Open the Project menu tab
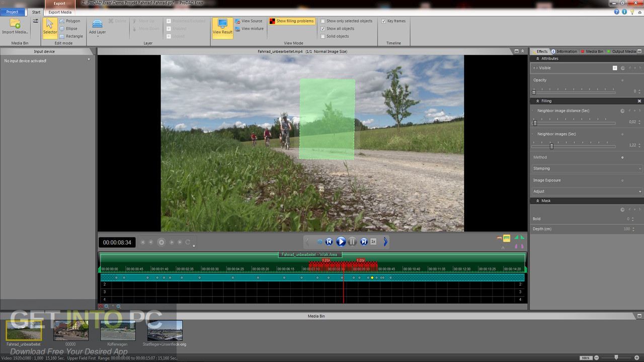 tap(13, 12)
